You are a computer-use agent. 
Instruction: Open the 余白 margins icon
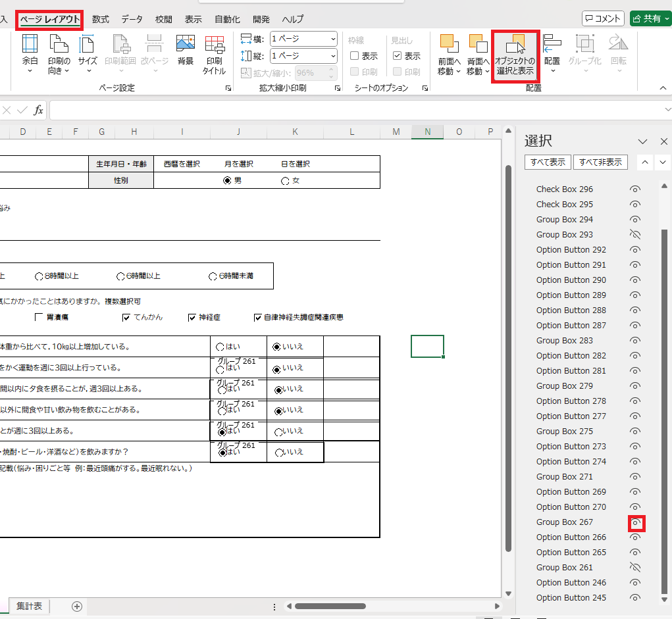coord(30,45)
